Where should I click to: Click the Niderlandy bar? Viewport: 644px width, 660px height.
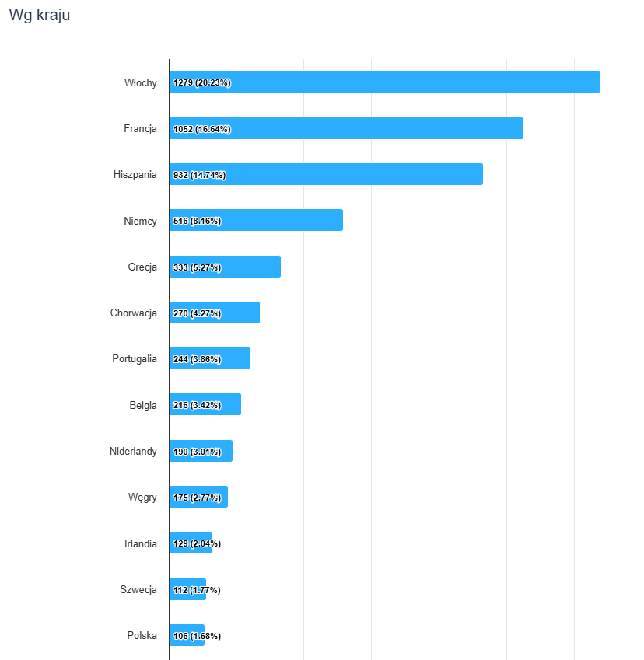[226, 451]
